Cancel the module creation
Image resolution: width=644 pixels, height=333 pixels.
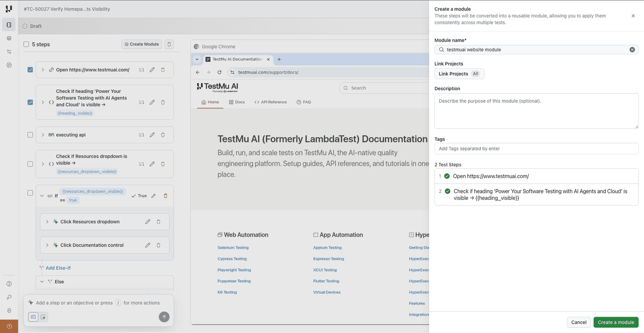pyautogui.click(x=579, y=322)
